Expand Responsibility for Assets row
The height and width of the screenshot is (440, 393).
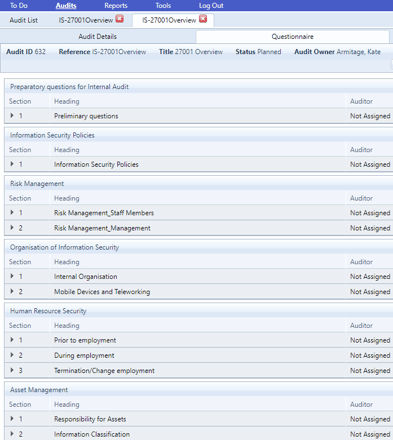pyautogui.click(x=12, y=418)
